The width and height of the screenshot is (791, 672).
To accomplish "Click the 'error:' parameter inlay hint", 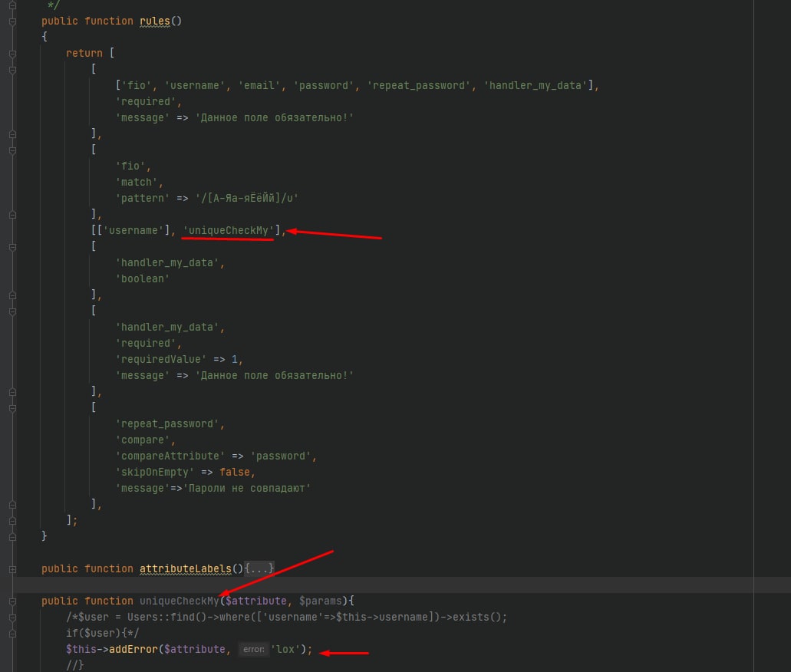I will tap(254, 649).
